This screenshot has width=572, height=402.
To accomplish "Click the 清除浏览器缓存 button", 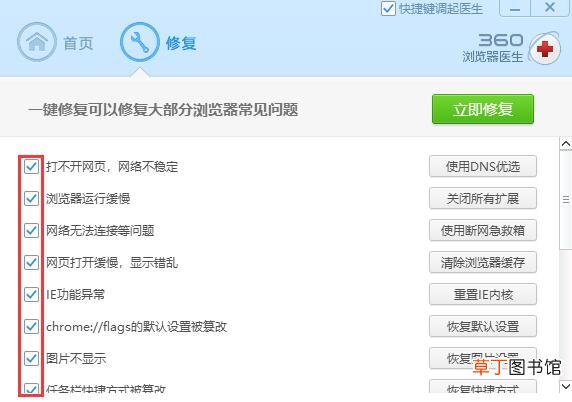I will [483, 262].
